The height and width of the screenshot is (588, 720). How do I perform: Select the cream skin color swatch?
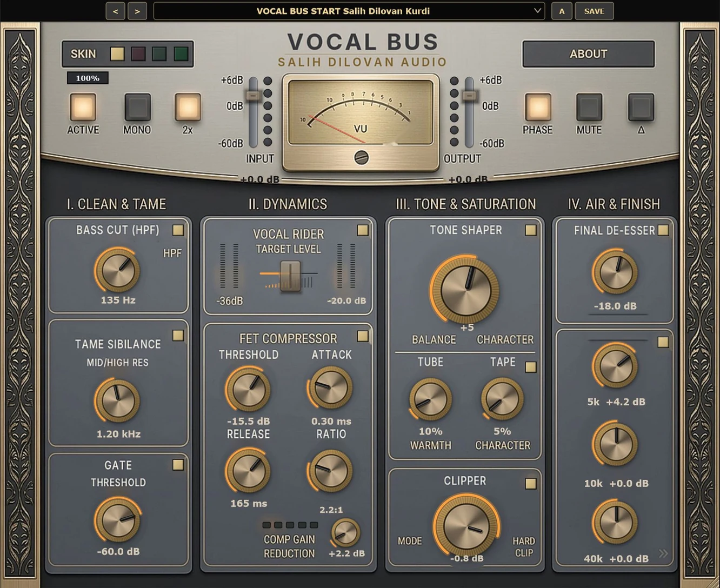[x=117, y=54]
